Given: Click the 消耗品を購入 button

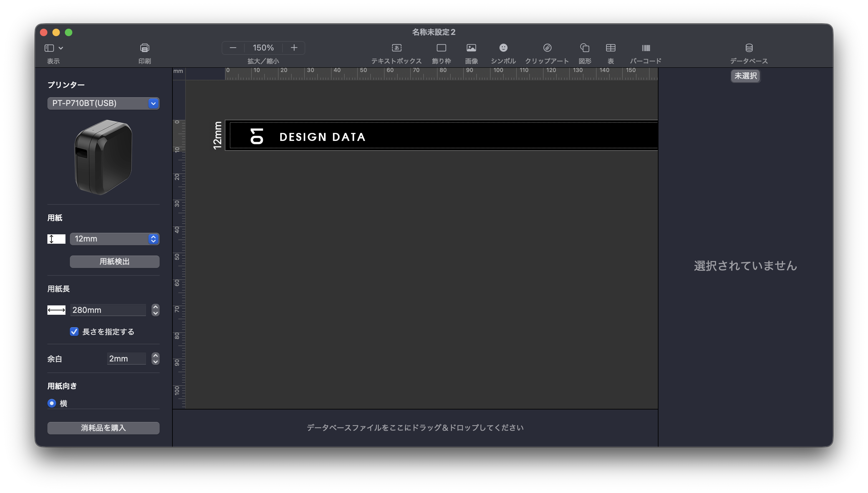Looking at the screenshot, I should [x=103, y=428].
